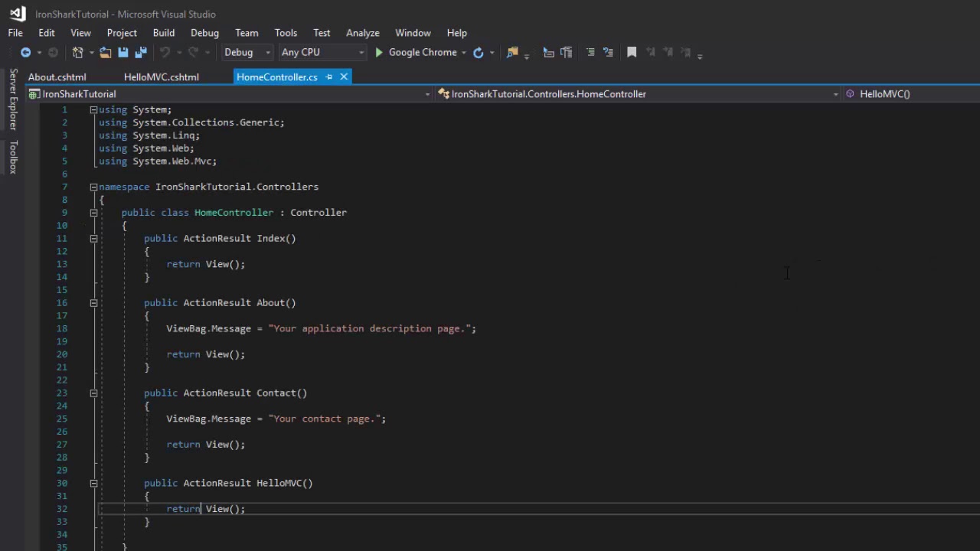
Task: Click the Visual Studio logo icon
Action: (x=17, y=14)
